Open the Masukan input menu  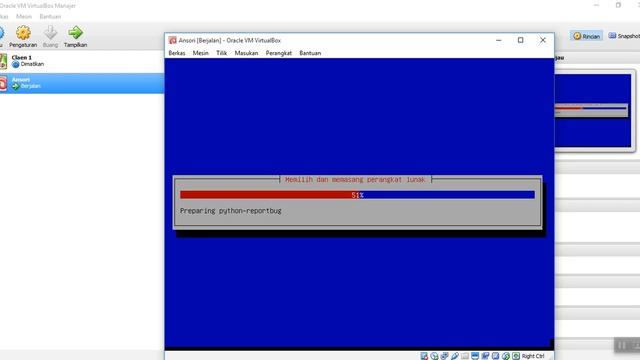click(x=246, y=53)
